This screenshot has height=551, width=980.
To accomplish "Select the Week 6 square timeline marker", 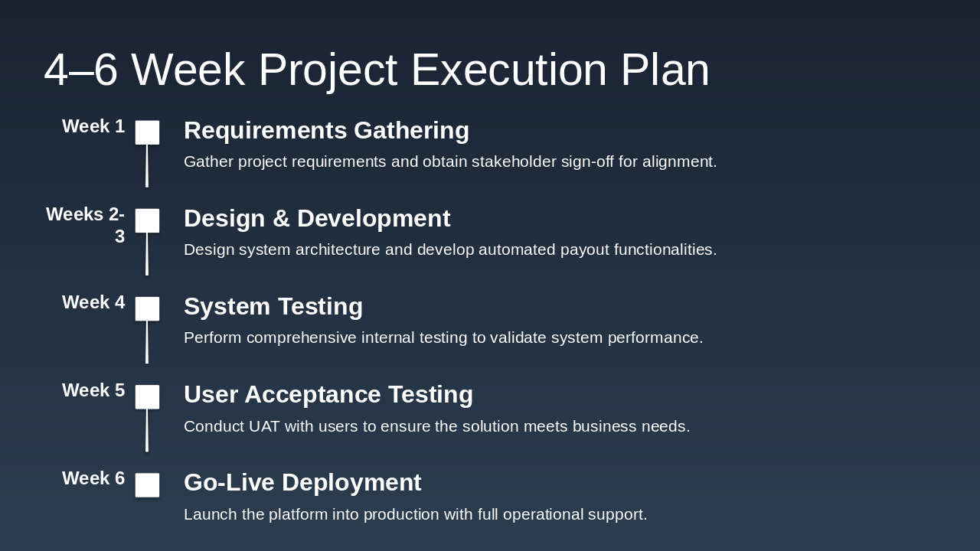I will (148, 485).
